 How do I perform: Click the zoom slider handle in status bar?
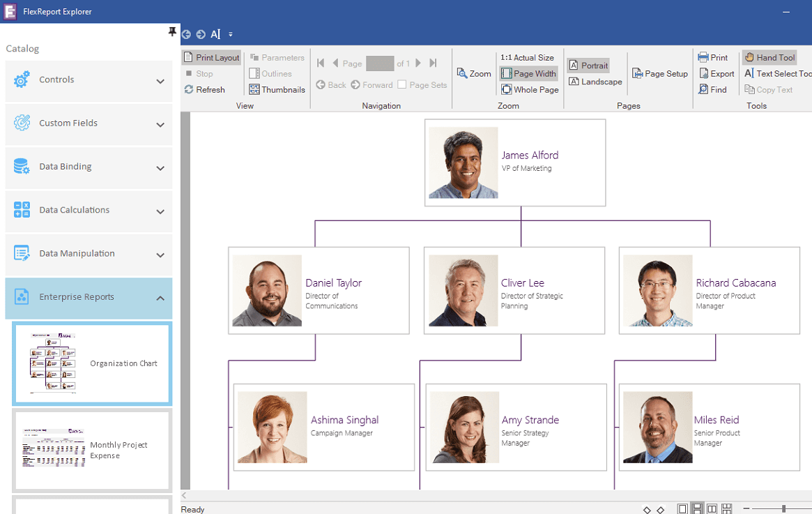[x=784, y=509]
